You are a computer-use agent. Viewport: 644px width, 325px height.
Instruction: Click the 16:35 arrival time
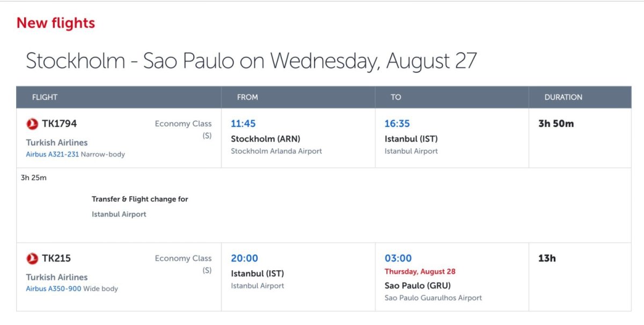(x=397, y=124)
